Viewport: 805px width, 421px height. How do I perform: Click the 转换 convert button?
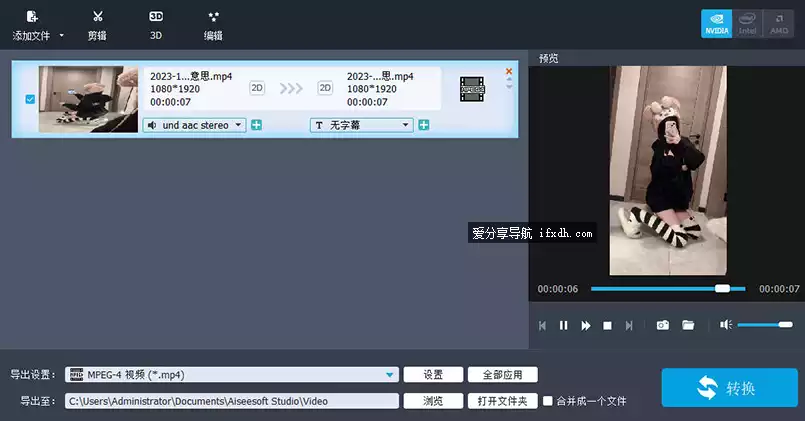[730, 388]
